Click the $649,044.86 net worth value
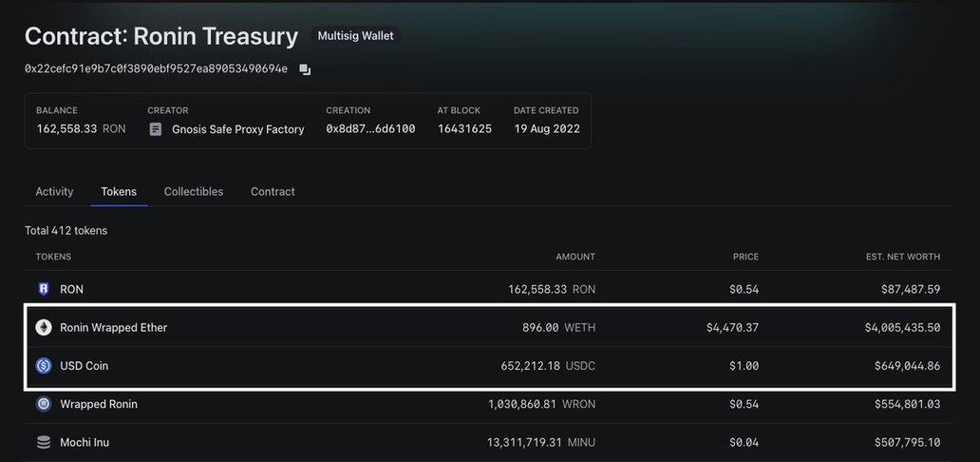The height and width of the screenshot is (462, 980). click(908, 366)
